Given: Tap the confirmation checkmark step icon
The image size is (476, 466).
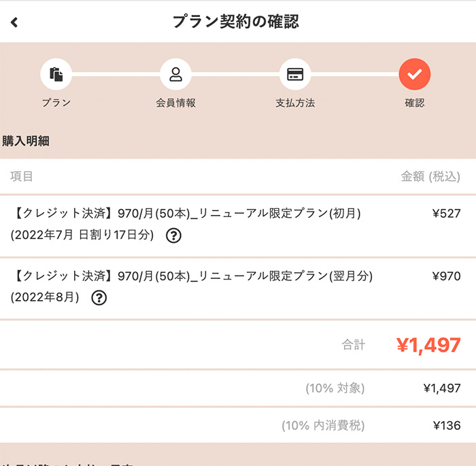Looking at the screenshot, I should (x=414, y=75).
